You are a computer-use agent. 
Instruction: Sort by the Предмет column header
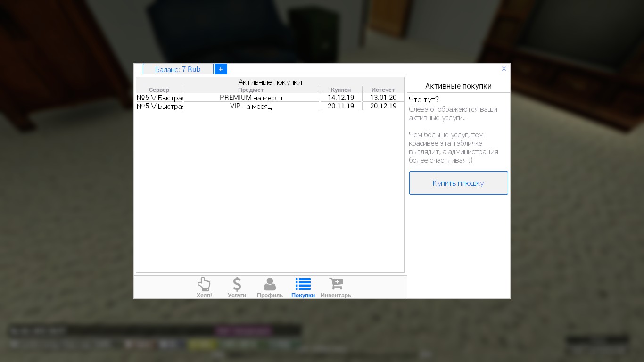251,90
